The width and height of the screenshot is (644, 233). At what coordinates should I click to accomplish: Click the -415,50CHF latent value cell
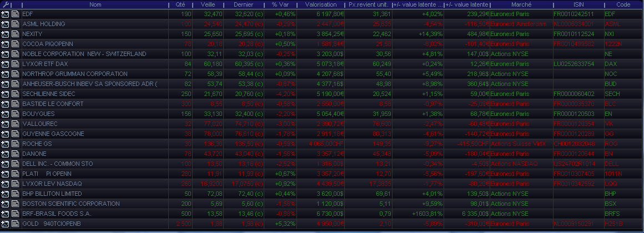[467, 144]
